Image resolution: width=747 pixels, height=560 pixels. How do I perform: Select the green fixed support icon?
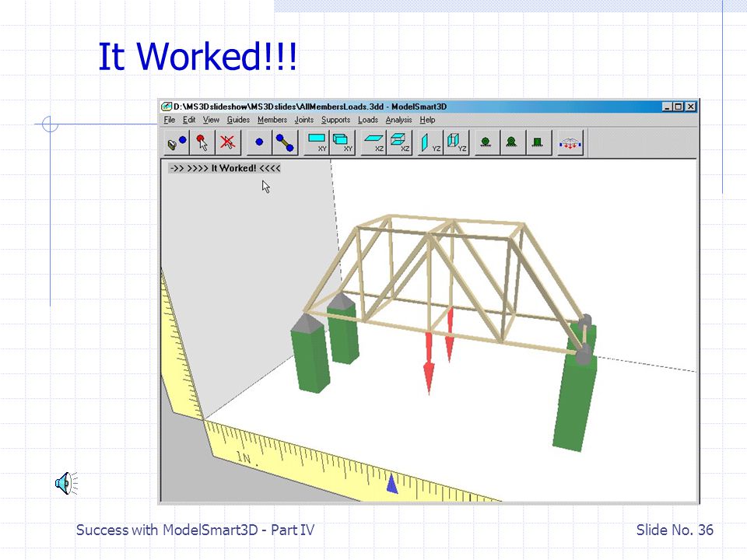538,142
